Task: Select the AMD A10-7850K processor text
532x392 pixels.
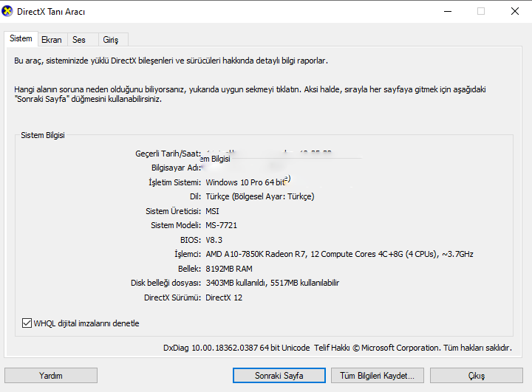Action: point(339,255)
